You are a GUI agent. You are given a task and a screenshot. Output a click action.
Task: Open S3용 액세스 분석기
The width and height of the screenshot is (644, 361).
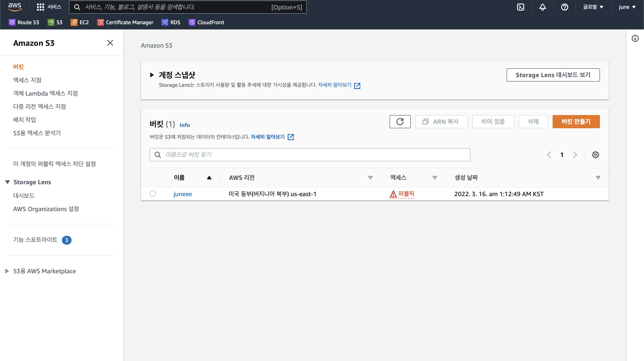click(x=37, y=133)
